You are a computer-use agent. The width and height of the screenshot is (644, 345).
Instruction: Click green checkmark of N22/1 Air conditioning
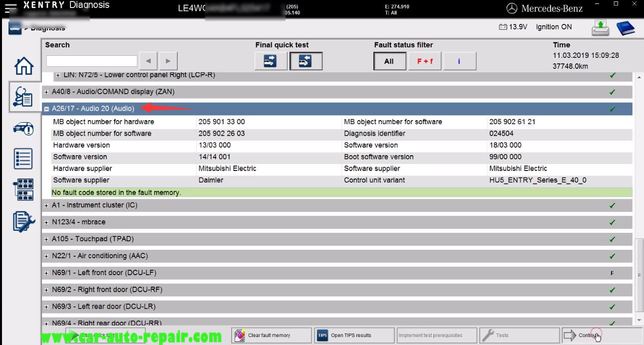click(x=612, y=256)
